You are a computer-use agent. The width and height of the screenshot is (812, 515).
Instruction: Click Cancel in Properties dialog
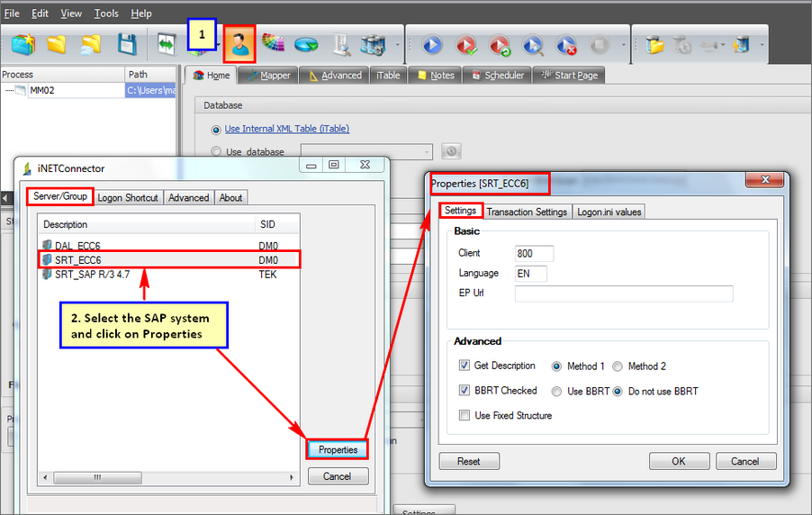click(745, 461)
